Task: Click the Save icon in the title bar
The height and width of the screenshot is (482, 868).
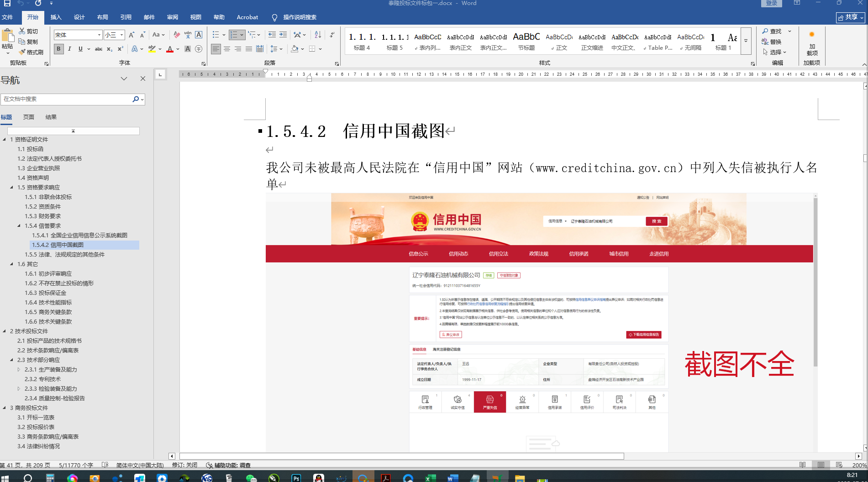Action: pos(7,3)
